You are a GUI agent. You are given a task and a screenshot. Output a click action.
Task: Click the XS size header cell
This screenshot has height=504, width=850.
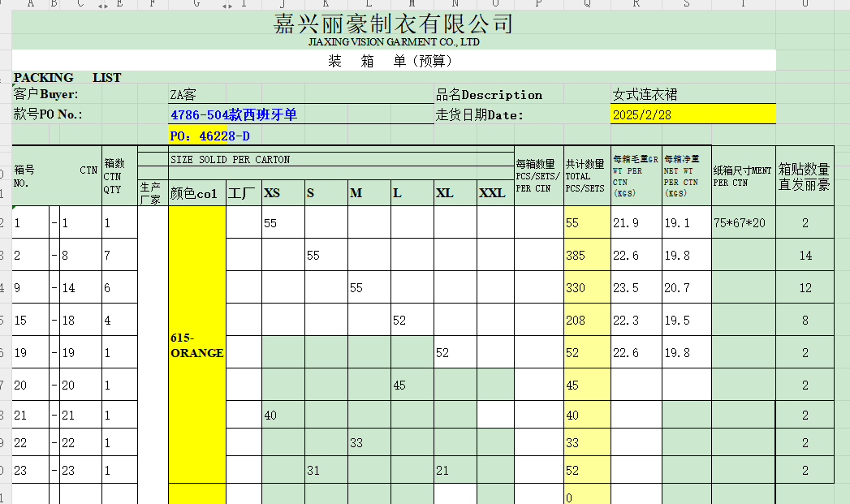click(272, 193)
